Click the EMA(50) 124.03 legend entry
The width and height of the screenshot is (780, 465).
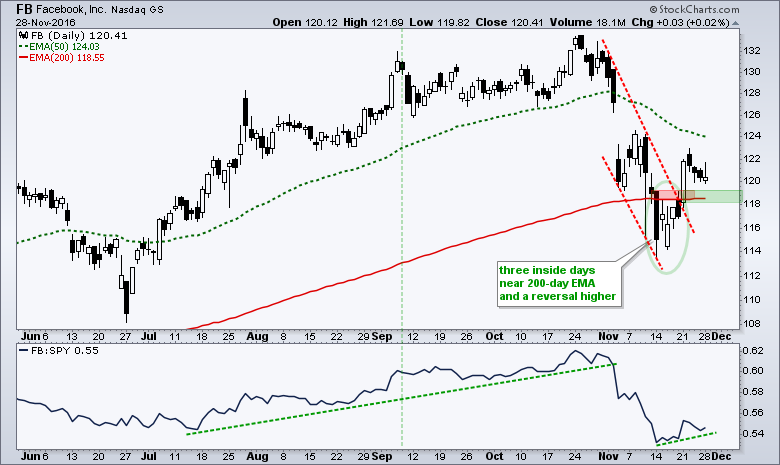(x=59, y=47)
